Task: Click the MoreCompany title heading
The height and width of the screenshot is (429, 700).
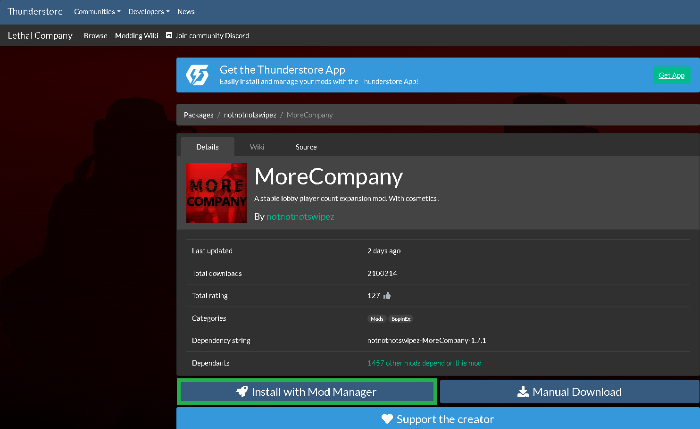Action: (329, 177)
